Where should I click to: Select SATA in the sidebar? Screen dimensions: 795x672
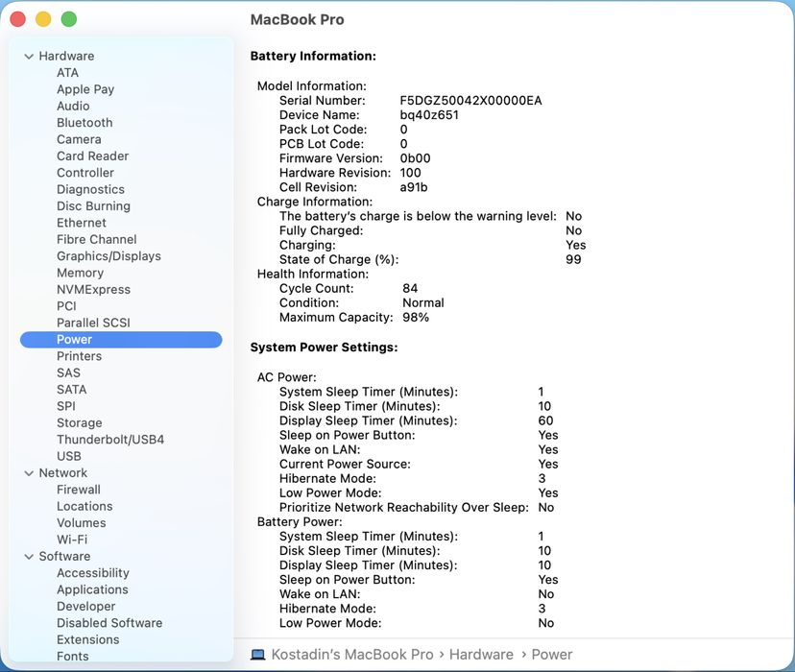click(71, 390)
